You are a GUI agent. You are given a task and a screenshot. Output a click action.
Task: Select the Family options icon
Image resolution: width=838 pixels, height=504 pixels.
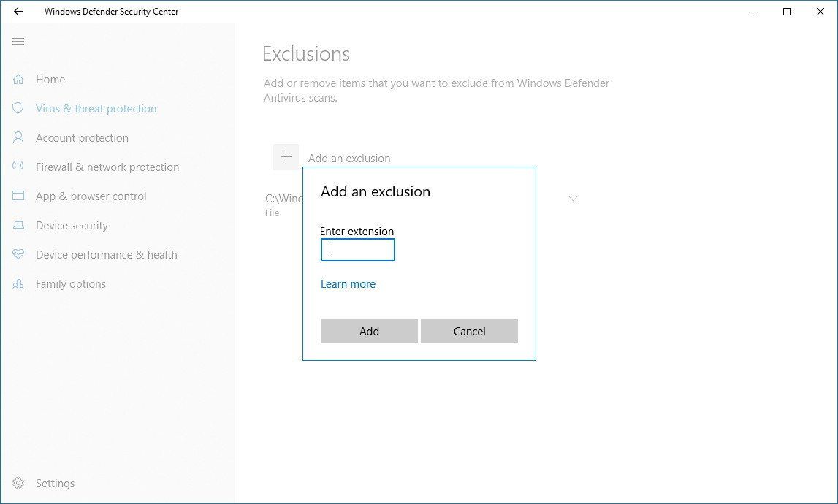coord(18,283)
